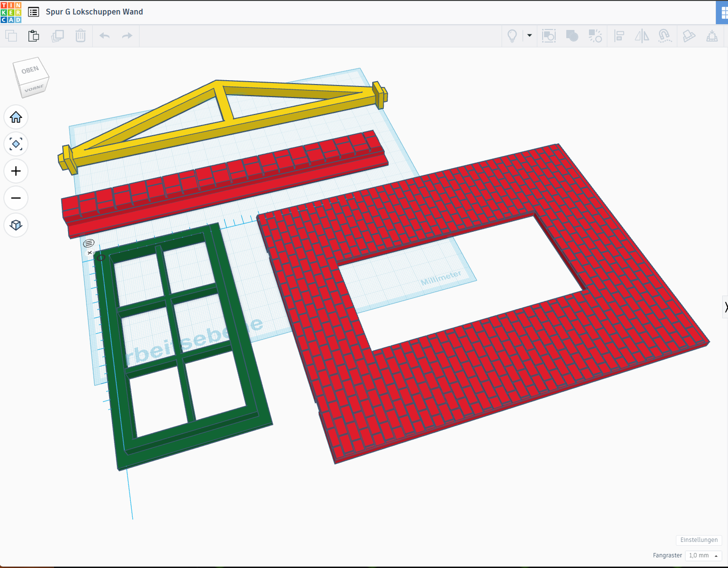
Task: Open the Fangraster 1,0 mm dropdown
Action: [703, 555]
